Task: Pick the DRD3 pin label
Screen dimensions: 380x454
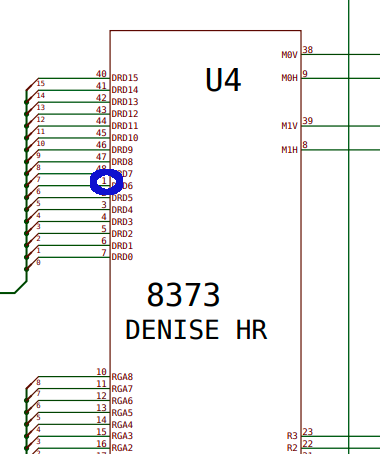Action: (x=122, y=222)
